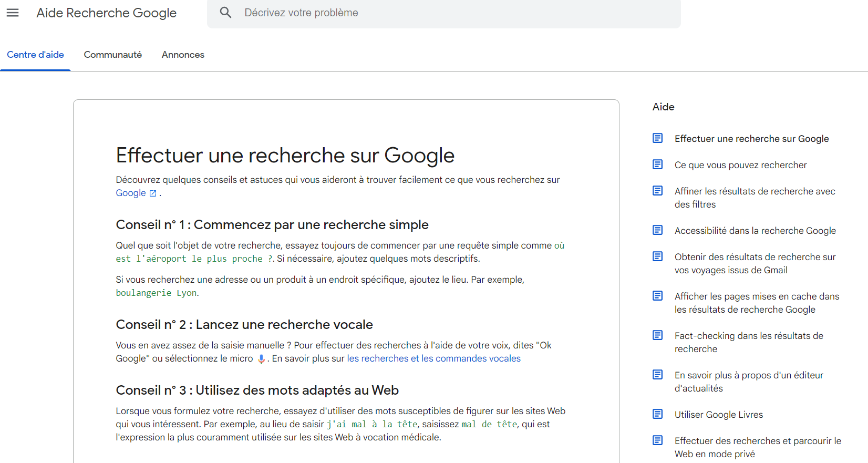This screenshot has width=868, height=463.
Task: Click the green example j'ai mal à la tête
Action: pyautogui.click(x=372, y=424)
